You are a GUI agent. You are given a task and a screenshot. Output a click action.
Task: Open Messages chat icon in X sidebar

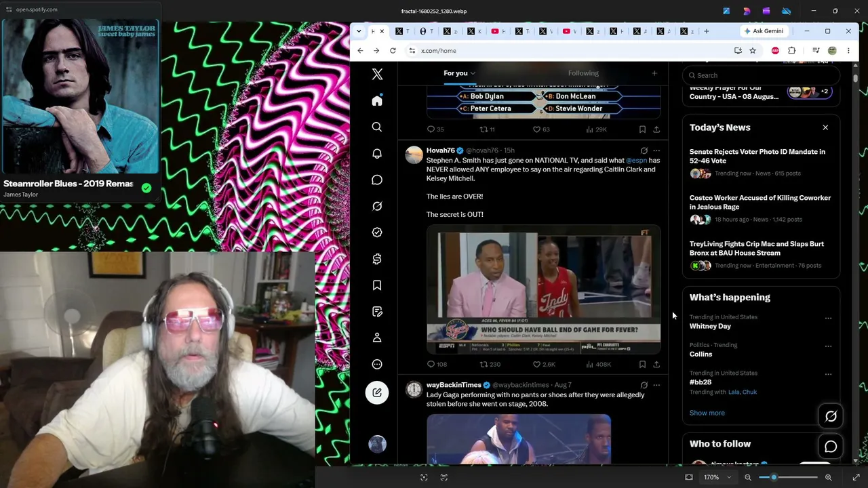coord(377,180)
